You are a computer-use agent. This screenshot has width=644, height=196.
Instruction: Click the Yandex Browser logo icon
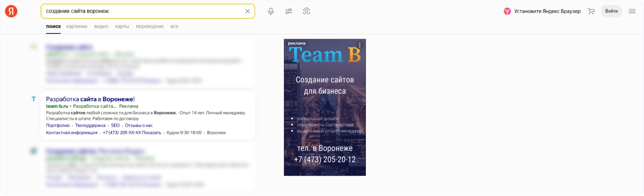(507, 11)
